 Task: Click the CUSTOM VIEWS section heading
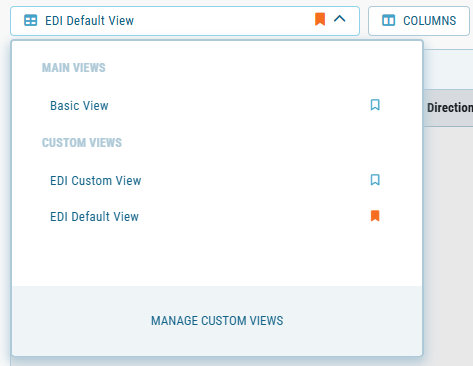pos(82,143)
